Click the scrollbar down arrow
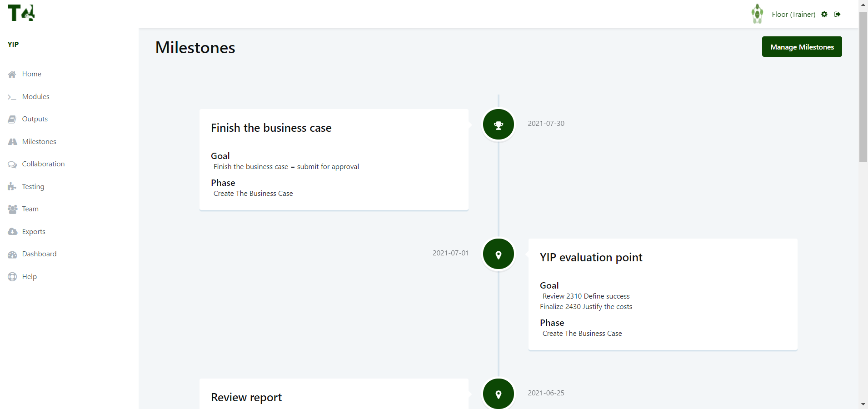Image resolution: width=868 pixels, height=409 pixels. click(x=863, y=404)
